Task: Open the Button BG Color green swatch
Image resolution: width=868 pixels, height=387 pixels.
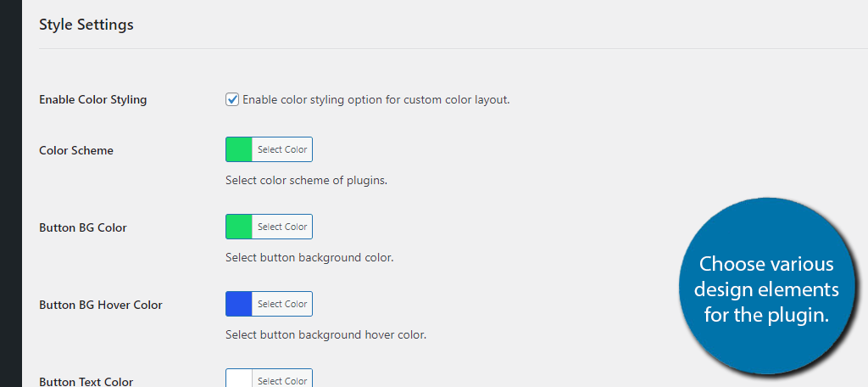Action: 239,227
